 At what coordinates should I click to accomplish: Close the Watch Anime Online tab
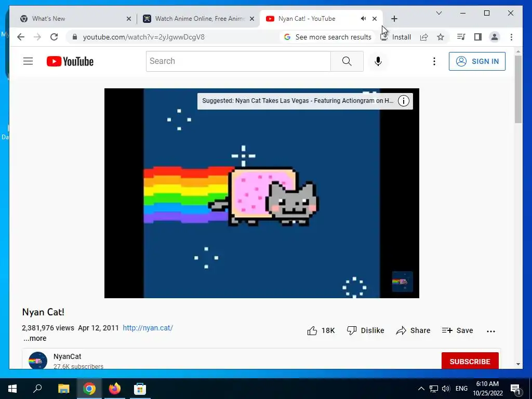252,19
